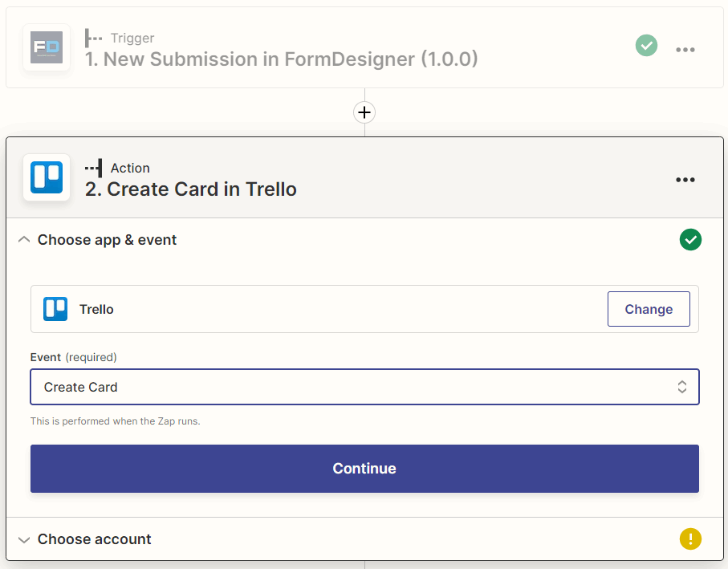Click the yellow warning icon on Choose account
Viewport: 728px width, 569px height.
coord(690,539)
